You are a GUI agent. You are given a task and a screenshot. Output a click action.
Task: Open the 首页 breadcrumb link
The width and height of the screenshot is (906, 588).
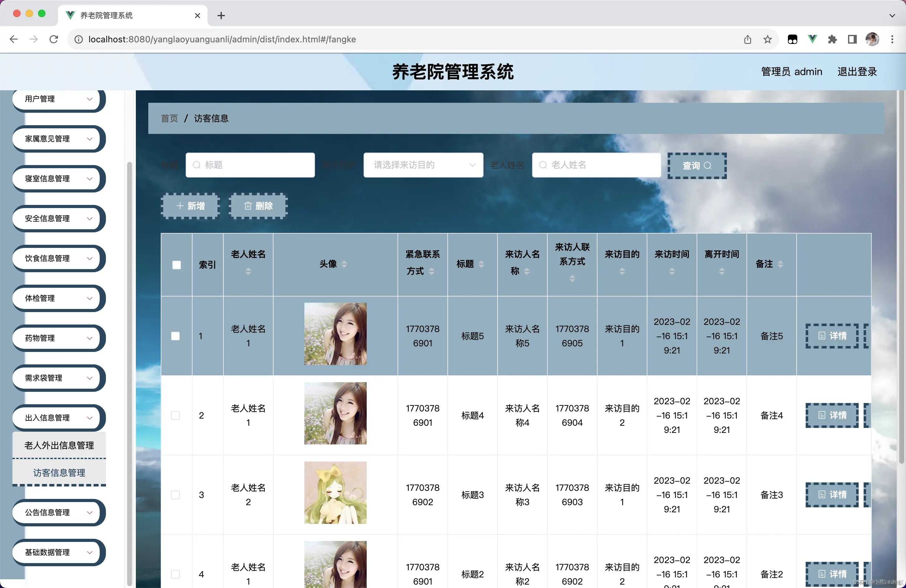[x=169, y=118]
